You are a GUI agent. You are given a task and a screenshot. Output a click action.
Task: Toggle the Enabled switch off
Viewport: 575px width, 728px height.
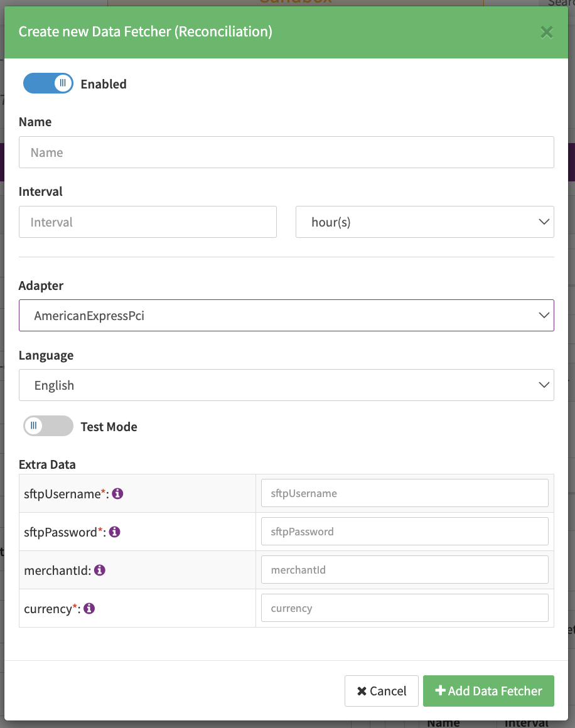click(48, 83)
